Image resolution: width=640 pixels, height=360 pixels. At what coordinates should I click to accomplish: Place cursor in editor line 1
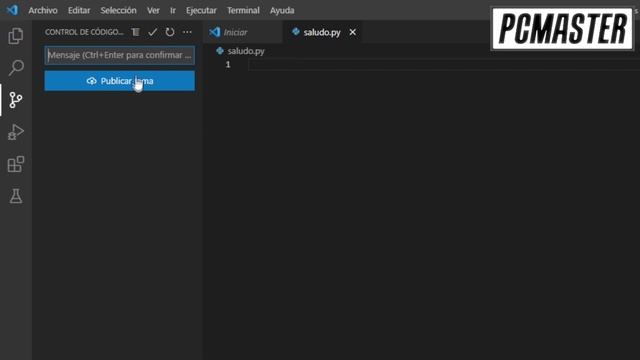tap(444, 64)
